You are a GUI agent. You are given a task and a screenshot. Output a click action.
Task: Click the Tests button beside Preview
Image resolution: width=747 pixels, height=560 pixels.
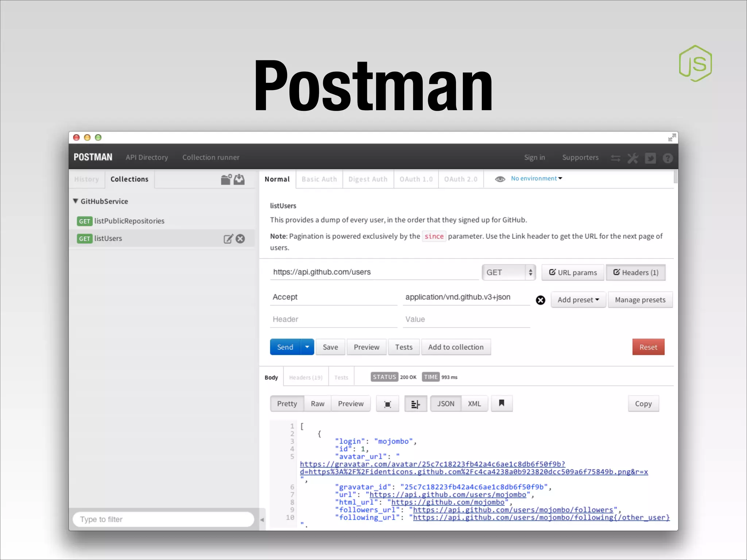[x=404, y=347]
